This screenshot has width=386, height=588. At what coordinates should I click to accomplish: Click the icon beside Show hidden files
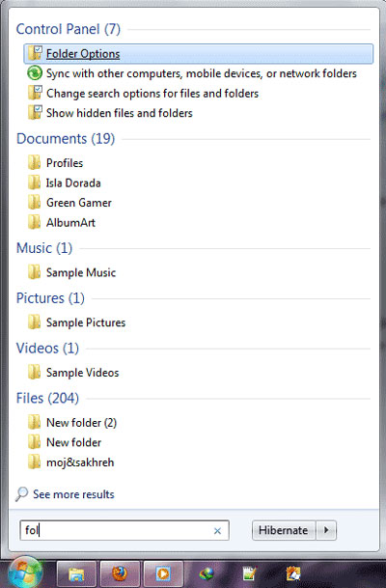click(x=35, y=113)
